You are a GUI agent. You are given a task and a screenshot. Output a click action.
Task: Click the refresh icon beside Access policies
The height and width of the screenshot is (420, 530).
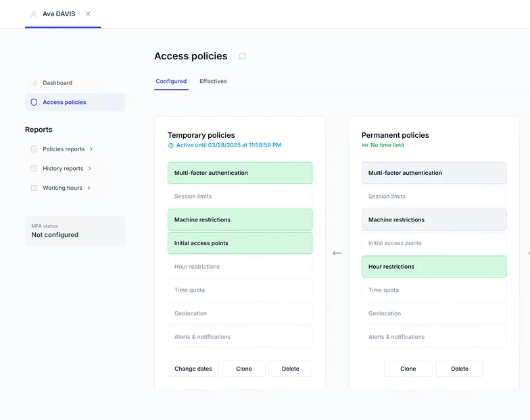(242, 56)
